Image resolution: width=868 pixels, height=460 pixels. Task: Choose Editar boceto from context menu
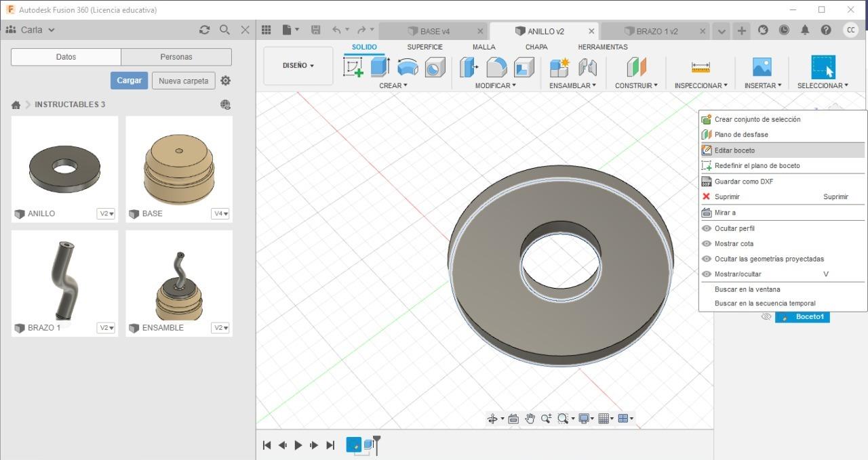782,150
